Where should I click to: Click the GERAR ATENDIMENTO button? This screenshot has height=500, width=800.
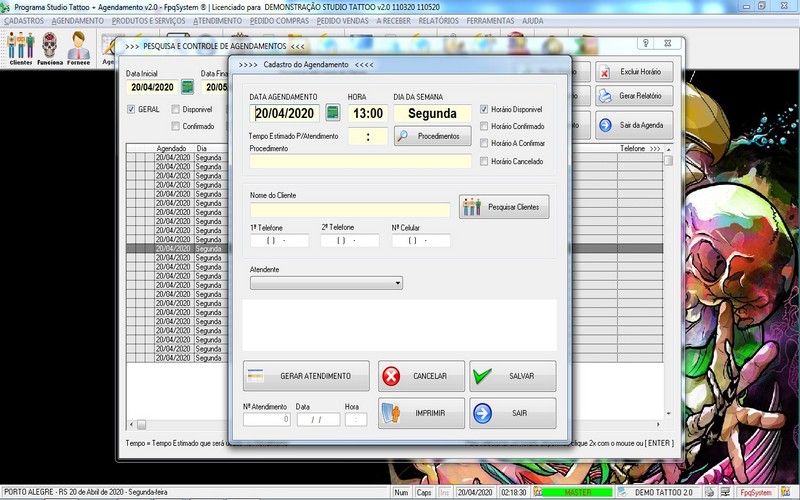(306, 376)
